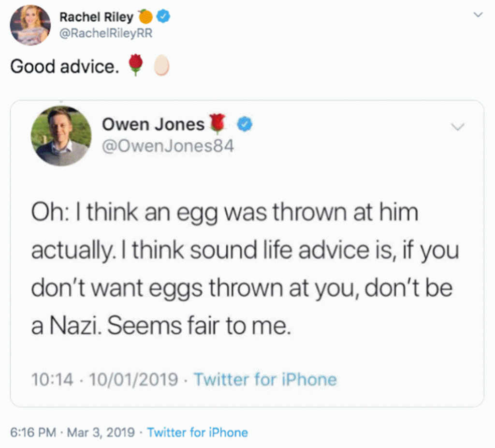
Task: Click the orange emoji beside Rachel Riley
Action: click(x=145, y=17)
